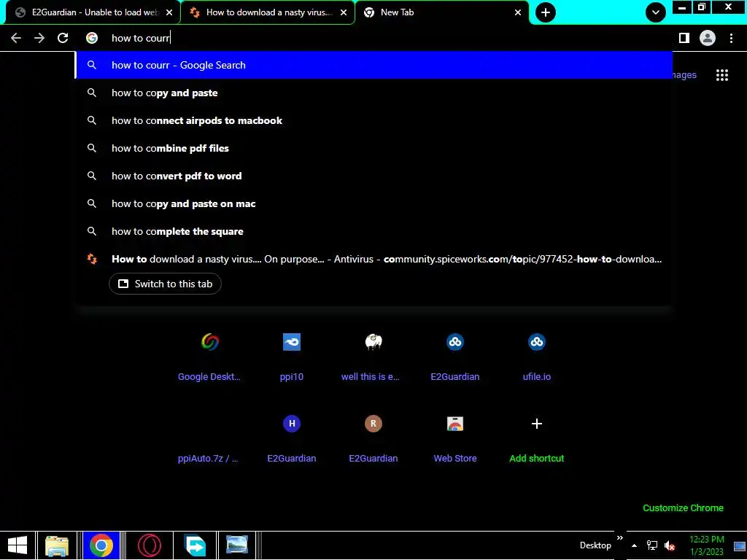
Task: Open the Opera browser taskbar icon
Action: pos(149,545)
